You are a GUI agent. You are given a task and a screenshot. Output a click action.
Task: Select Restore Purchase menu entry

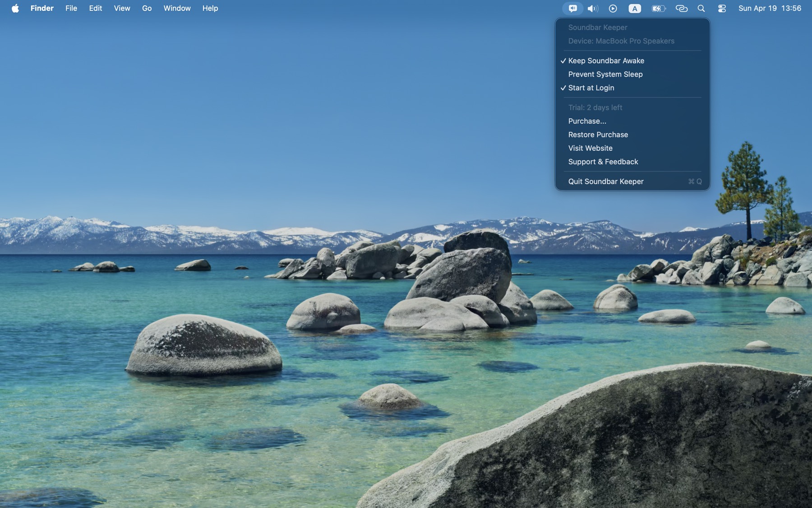[x=632, y=135]
